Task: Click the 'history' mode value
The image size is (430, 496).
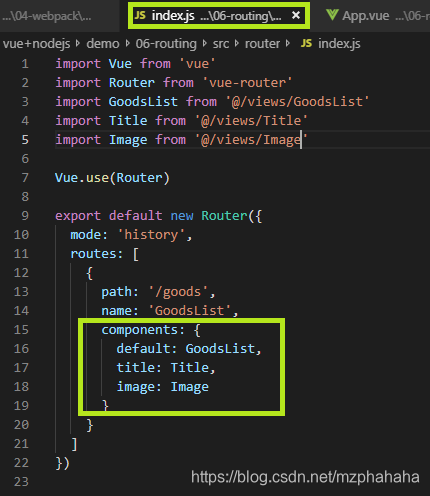Action: click(x=151, y=235)
